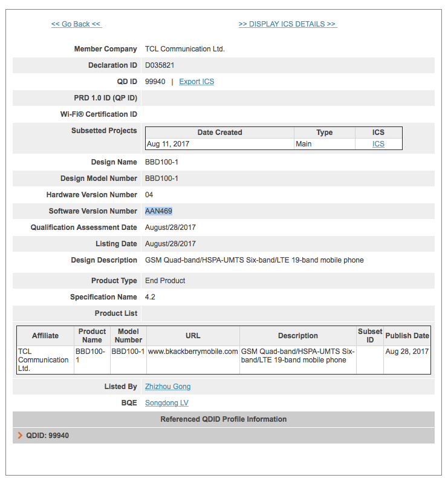Click the Type column header
Viewport: 448px width, 478px height.
[x=324, y=133]
